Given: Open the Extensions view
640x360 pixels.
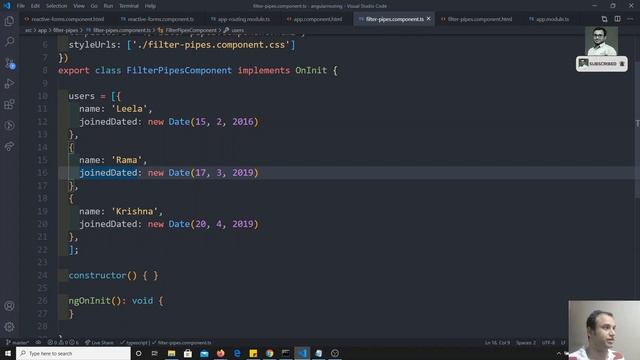Looking at the screenshot, I should tap(9, 104).
